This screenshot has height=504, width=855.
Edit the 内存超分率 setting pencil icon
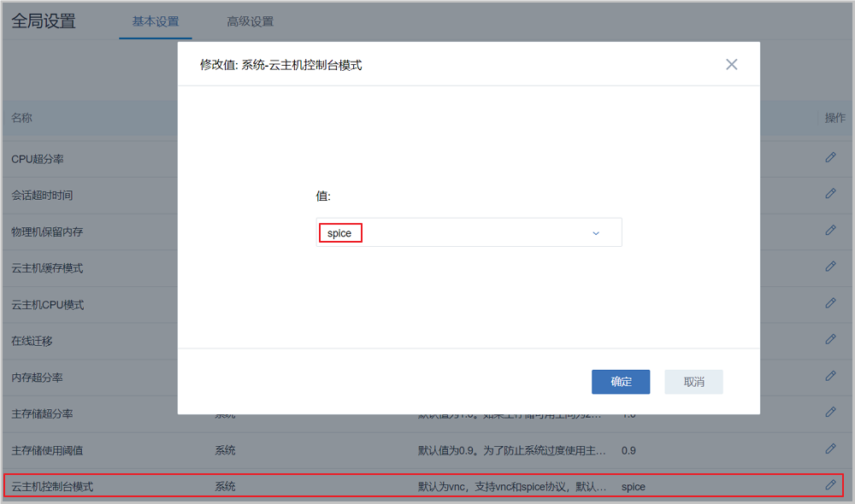tap(830, 376)
